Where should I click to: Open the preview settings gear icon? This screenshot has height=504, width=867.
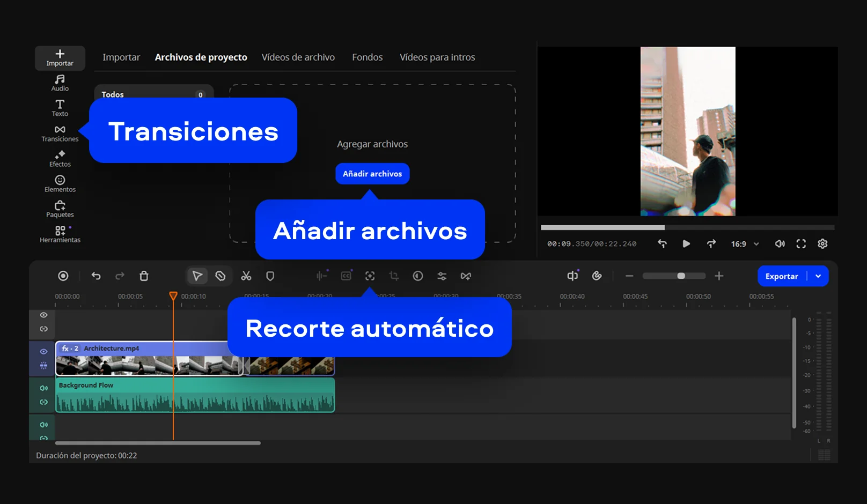(x=822, y=244)
